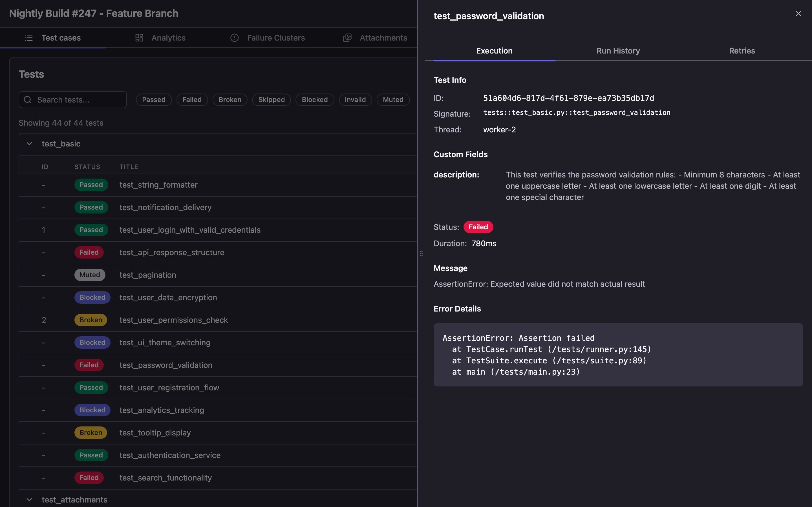This screenshot has height=507, width=812.
Task: Click the list icon beside Test cases
Action: (28, 37)
